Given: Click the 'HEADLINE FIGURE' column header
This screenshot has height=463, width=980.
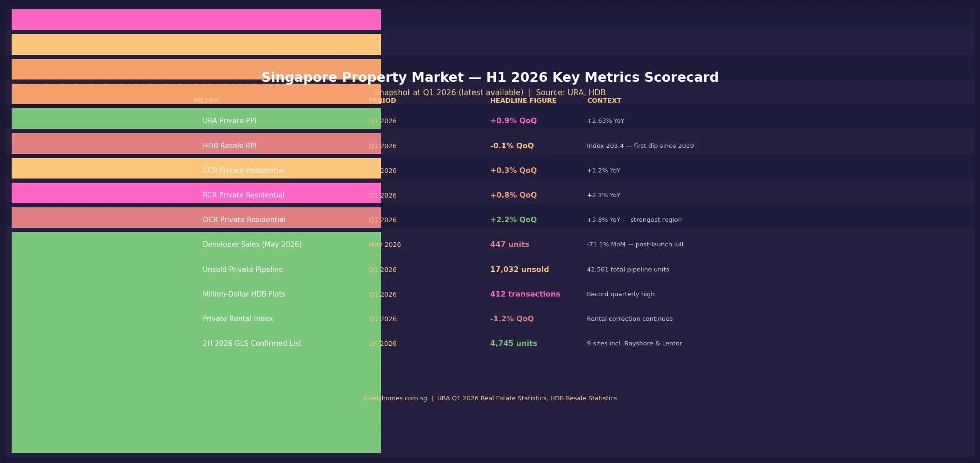Looking at the screenshot, I should 523,101.
